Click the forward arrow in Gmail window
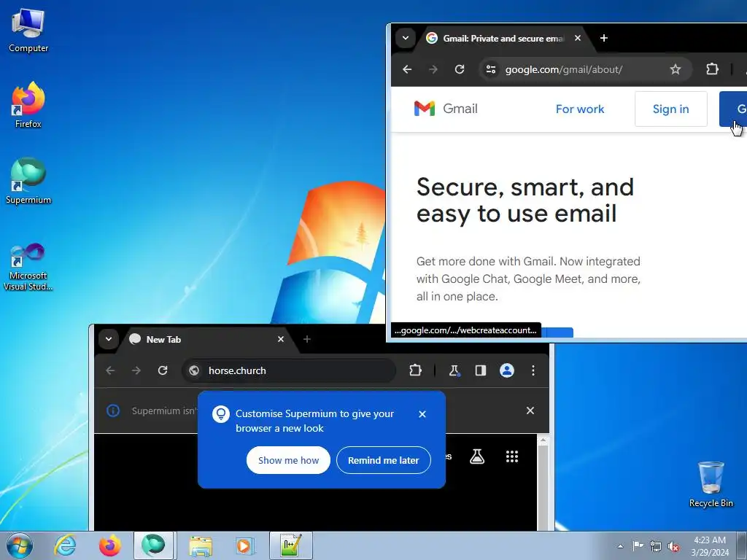 point(433,69)
